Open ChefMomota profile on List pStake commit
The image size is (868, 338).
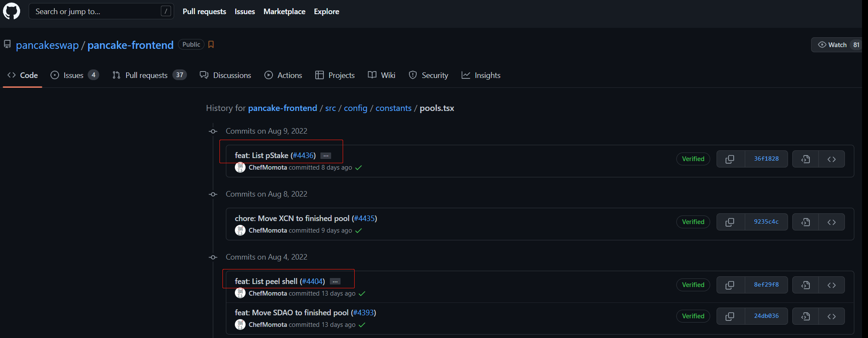pyautogui.click(x=268, y=168)
